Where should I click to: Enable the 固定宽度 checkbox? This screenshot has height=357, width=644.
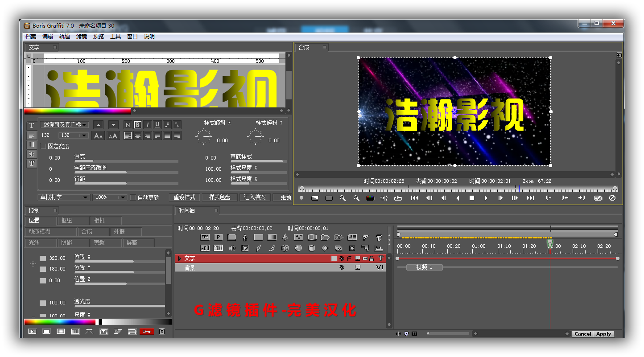pos(43,146)
